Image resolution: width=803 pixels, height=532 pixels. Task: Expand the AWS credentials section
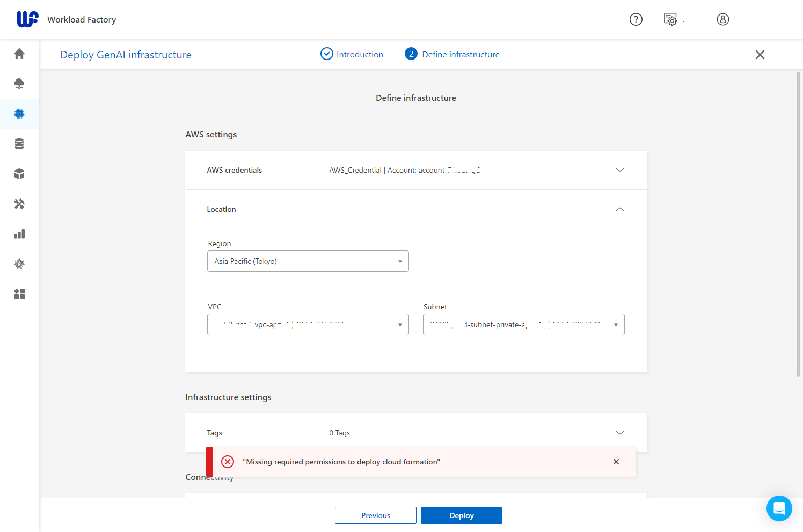click(x=620, y=170)
